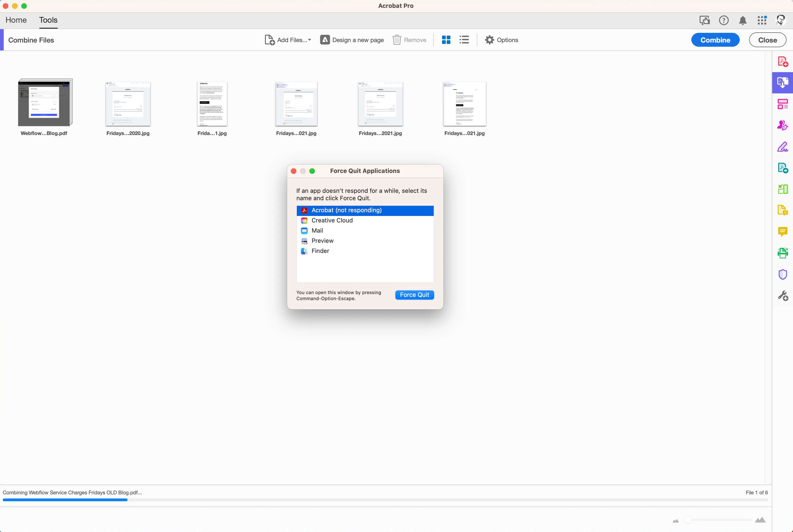Click the Force Quit button
Viewport: 793px width, 532px height.
[414, 295]
